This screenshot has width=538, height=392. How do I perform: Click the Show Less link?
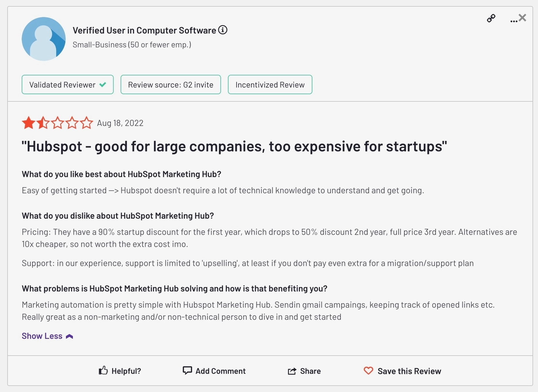42,336
